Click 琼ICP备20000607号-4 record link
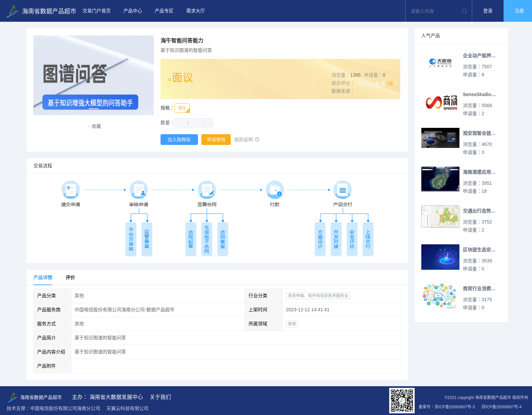This screenshot has width=532, height=415. click(x=502, y=407)
